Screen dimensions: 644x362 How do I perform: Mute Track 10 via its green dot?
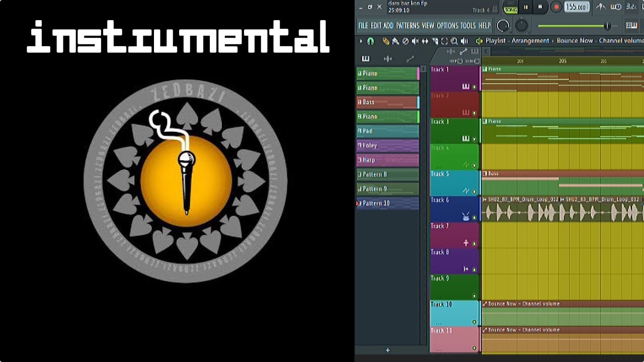click(474, 322)
